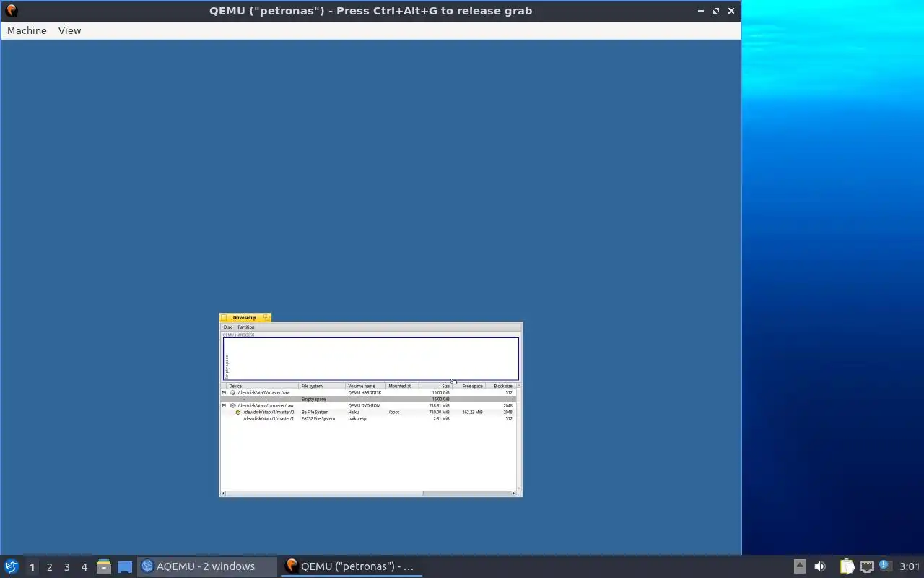This screenshot has height=578, width=924.
Task: Sort by the File system column header
Action: [x=322, y=386]
